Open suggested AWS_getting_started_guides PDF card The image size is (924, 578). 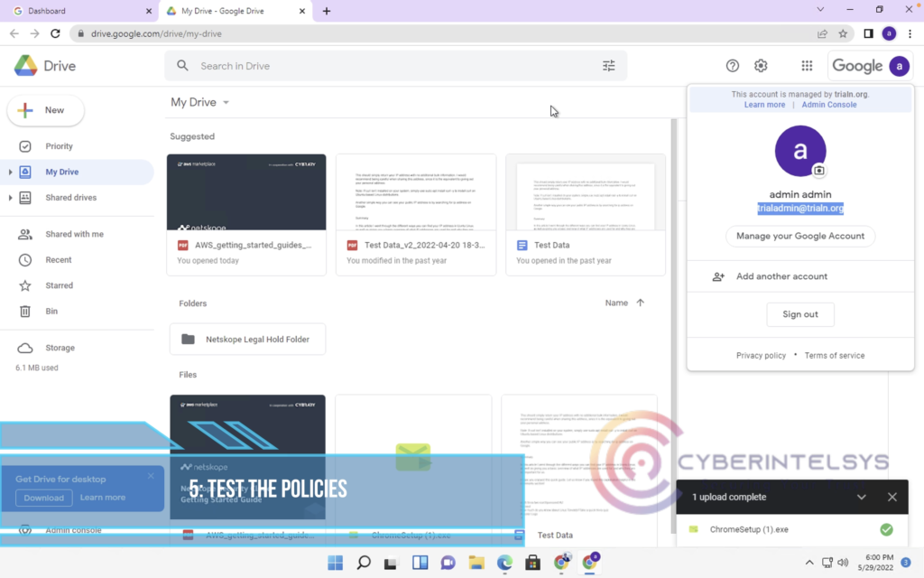(246, 215)
